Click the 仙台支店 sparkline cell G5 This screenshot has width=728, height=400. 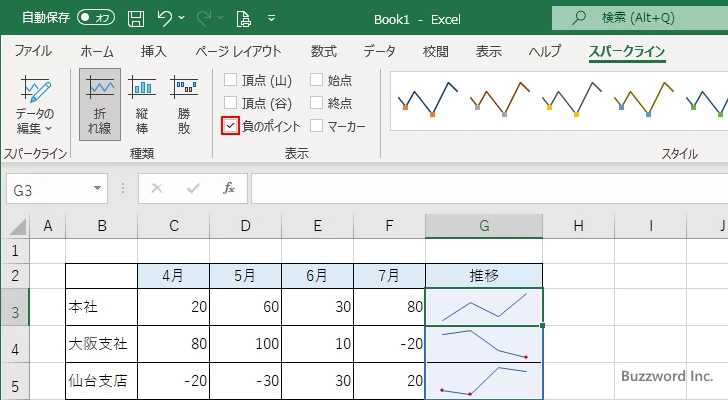pyautogui.click(x=484, y=381)
